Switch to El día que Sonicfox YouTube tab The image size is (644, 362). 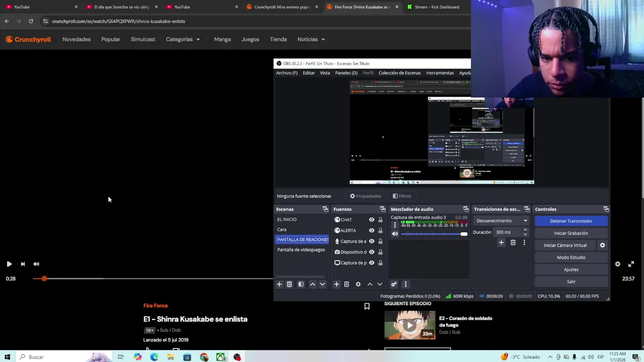pyautogui.click(x=121, y=7)
